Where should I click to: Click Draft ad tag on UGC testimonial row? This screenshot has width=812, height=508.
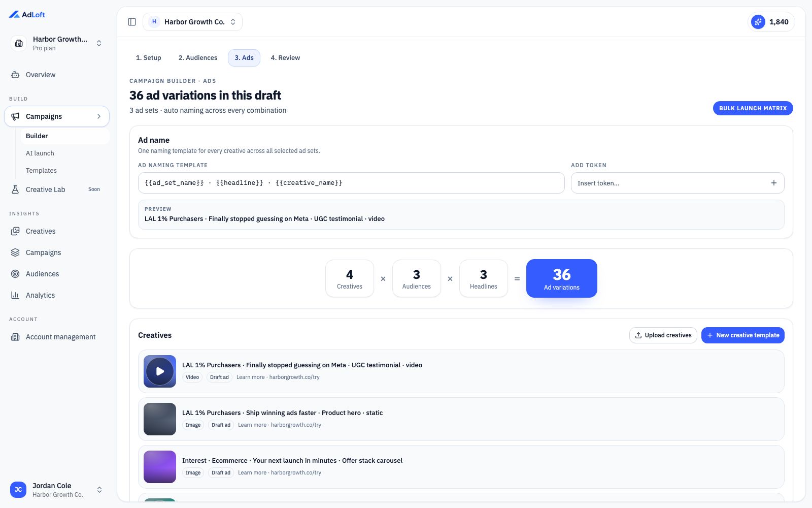219,377
